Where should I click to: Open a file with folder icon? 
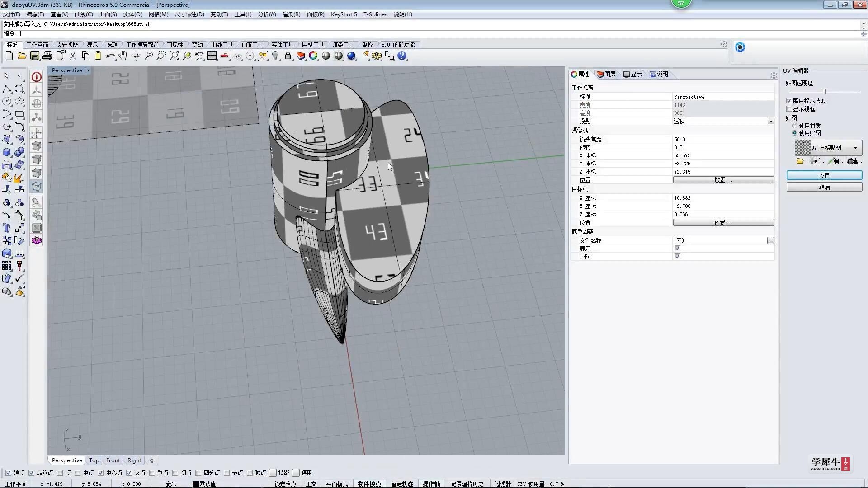coord(22,56)
